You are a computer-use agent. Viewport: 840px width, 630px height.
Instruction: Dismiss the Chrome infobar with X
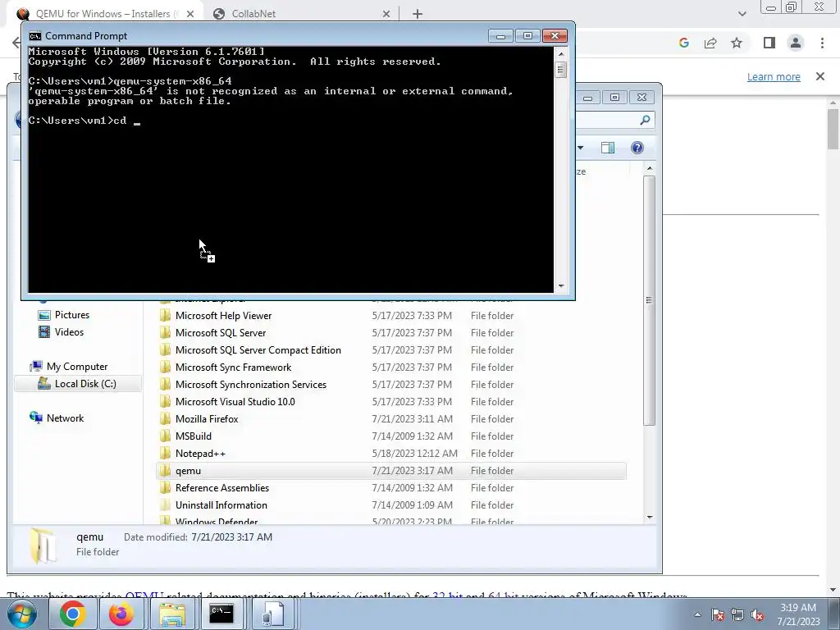(820, 76)
